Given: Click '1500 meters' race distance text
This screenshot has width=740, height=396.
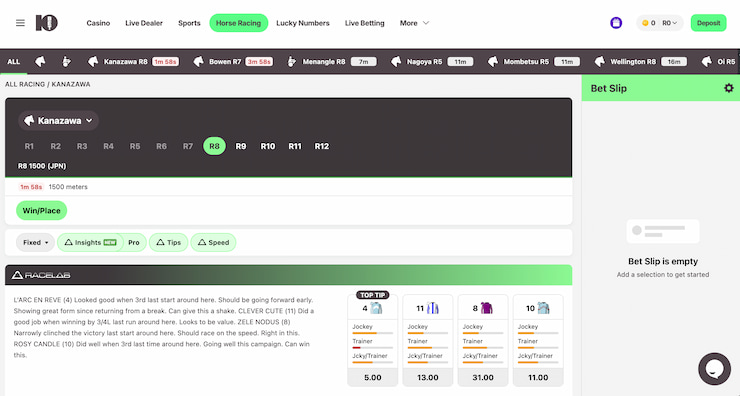Looking at the screenshot, I should (x=68, y=187).
